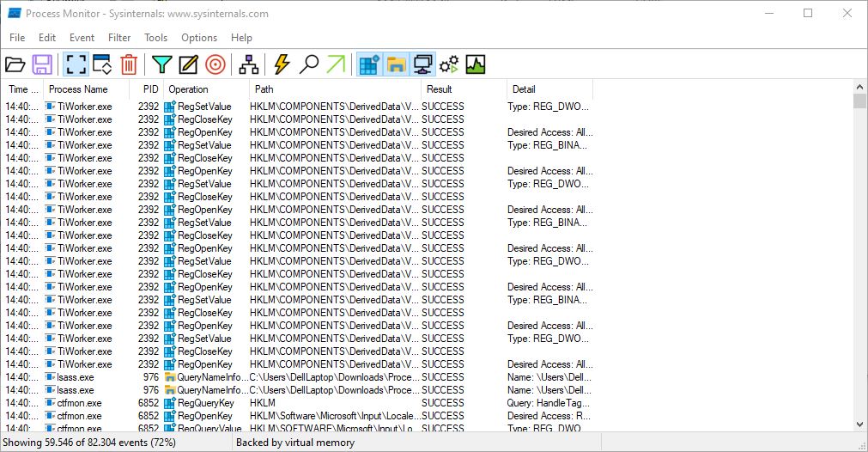This screenshot has height=452, width=868.
Task: Click the Path column header
Action: [336, 89]
